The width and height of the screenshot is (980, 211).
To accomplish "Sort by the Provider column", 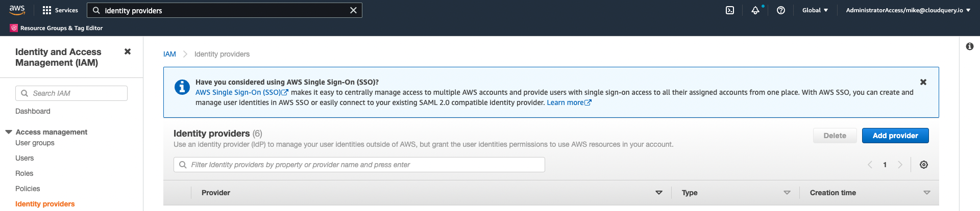I will coord(659,193).
